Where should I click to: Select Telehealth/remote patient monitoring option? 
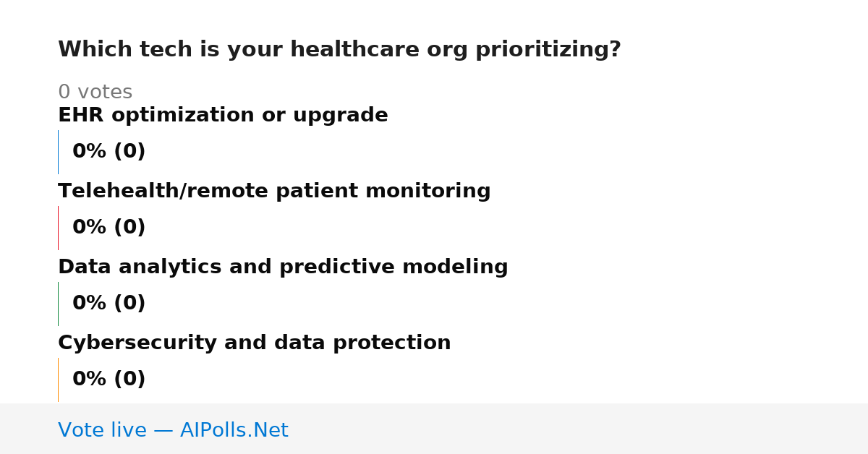pos(274,192)
